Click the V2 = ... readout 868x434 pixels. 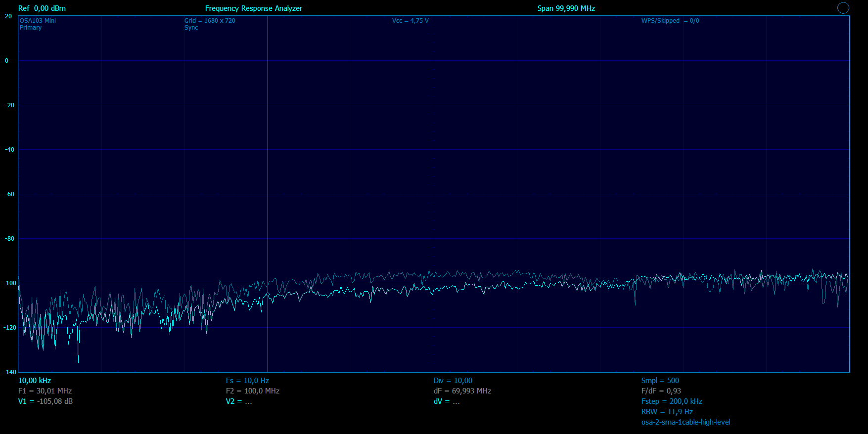[239, 401]
